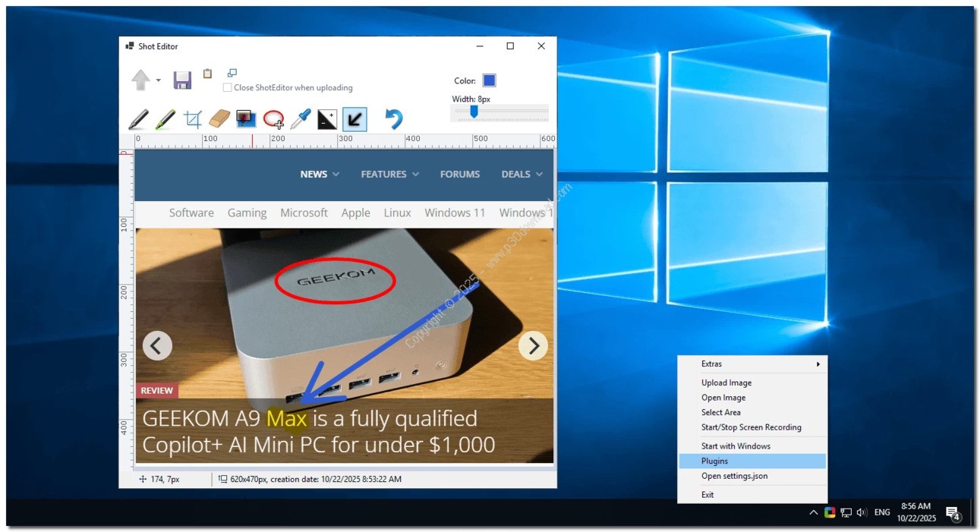Activate the Crop tool
Image resolution: width=980 pixels, height=532 pixels.
(x=193, y=119)
